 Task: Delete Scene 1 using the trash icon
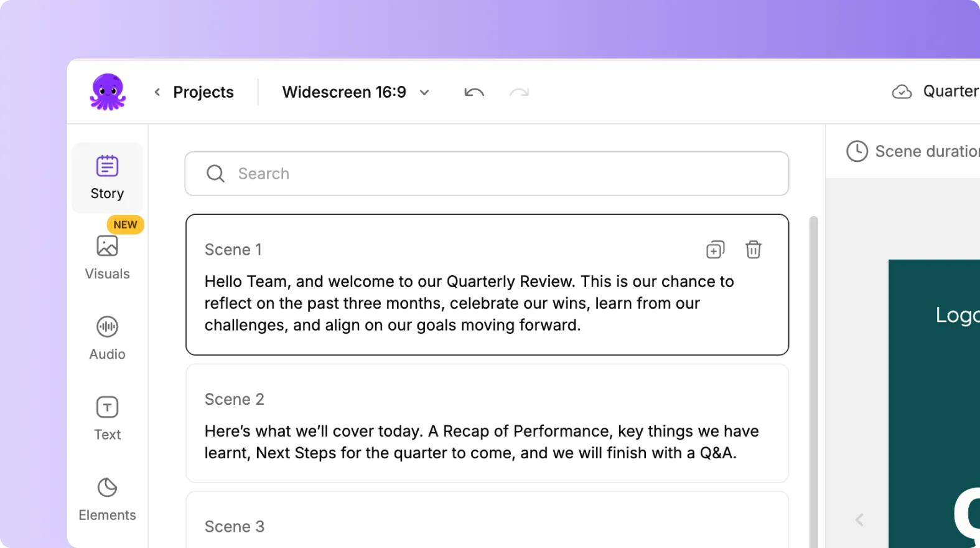pos(754,250)
